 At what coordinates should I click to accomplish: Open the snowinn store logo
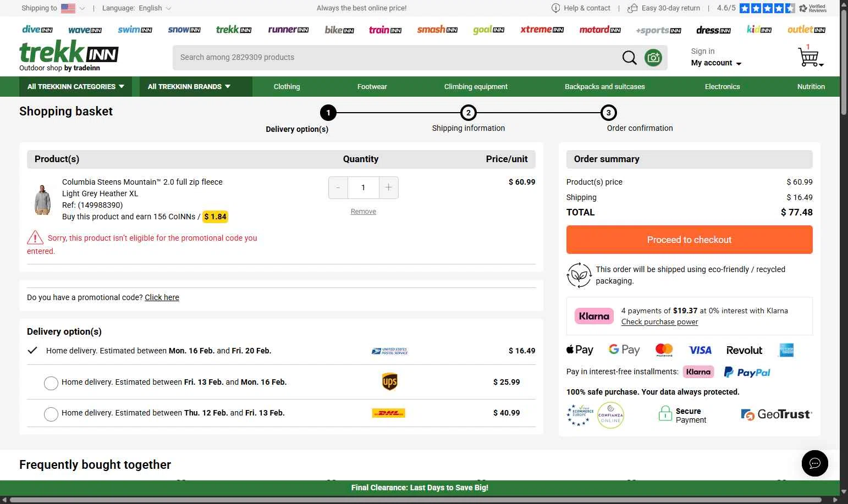(x=184, y=30)
